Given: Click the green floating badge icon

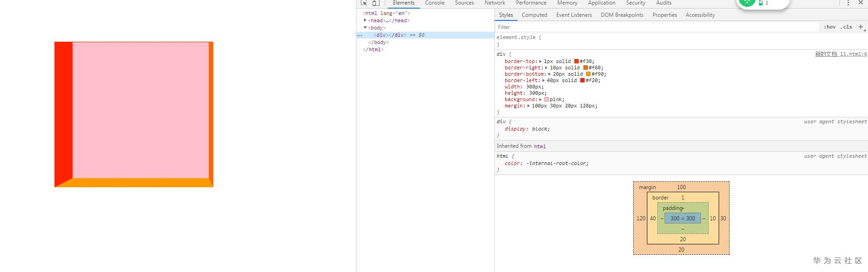Looking at the screenshot, I should (747, 3).
